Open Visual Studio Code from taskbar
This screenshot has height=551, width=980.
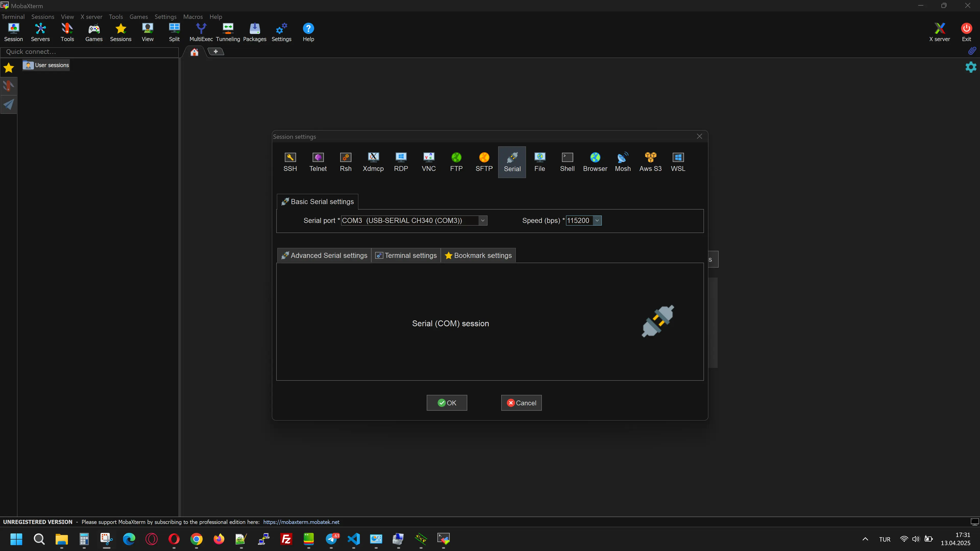[x=353, y=539]
